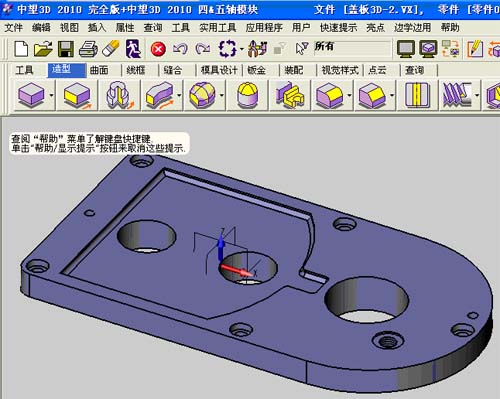Click the regenerate cycle-arrows icon
Image resolution: width=500 pixels, height=399 pixels.
227,49
